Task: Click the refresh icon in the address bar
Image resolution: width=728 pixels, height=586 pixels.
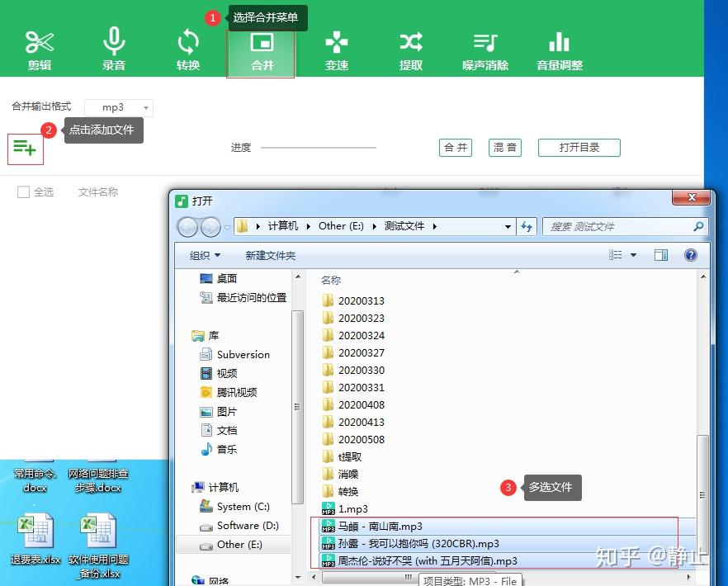Action: click(527, 227)
